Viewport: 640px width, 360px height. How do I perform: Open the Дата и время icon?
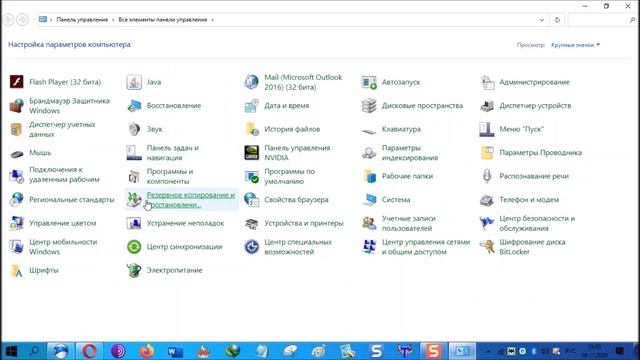tap(251, 106)
